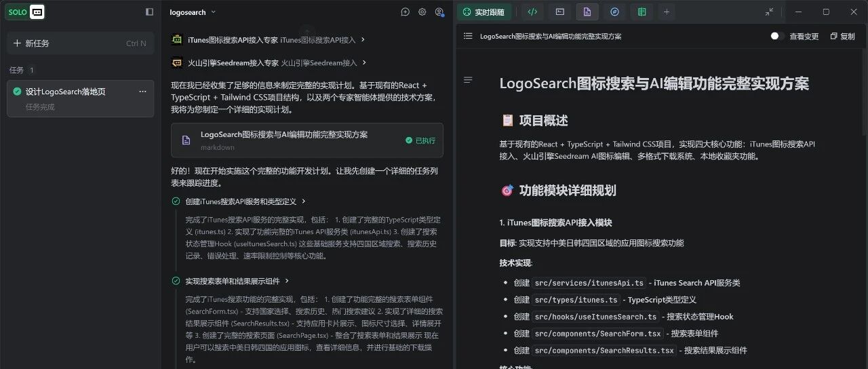Click check icon beside 实现搜索表单和结果展示组件
The height and width of the screenshot is (369, 868).
176,281
